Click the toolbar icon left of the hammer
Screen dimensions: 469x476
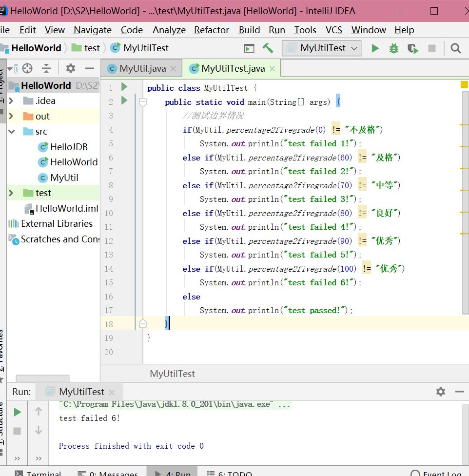[x=249, y=48]
